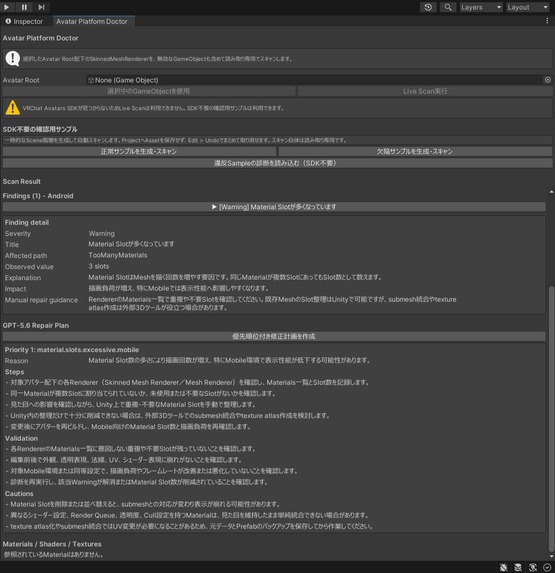Expand the Warning Material Slot finding row
The image size is (555, 573).
[274, 207]
